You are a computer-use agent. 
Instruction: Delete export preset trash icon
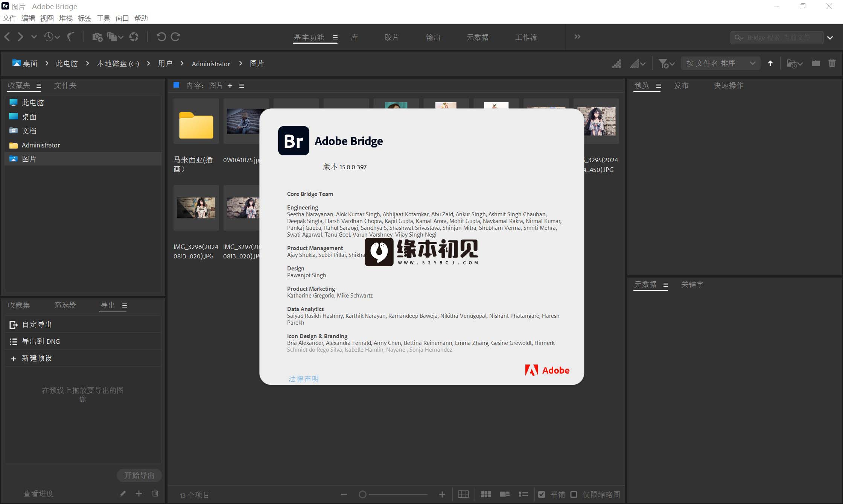click(155, 493)
